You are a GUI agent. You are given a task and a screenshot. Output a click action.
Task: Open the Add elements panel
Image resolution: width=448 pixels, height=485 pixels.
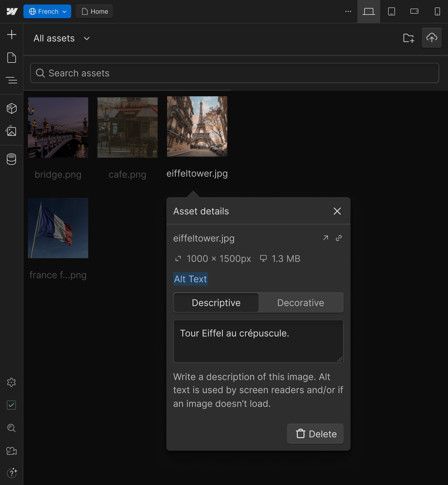[11, 35]
